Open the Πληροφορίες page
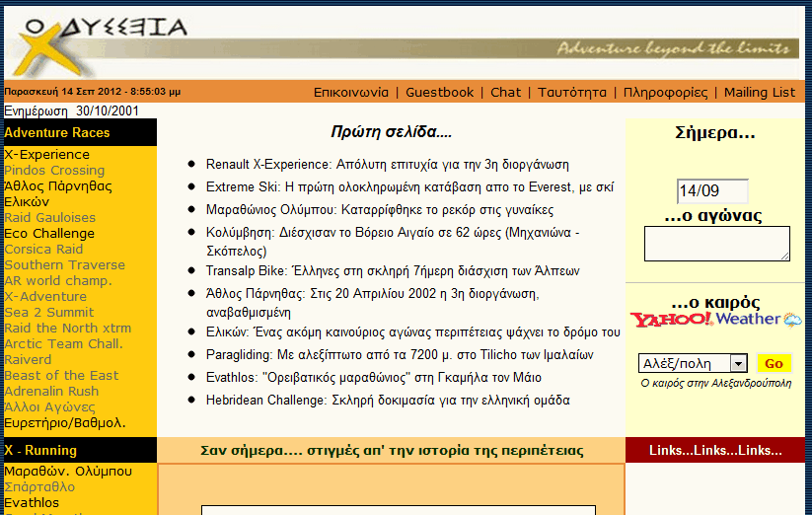The image size is (812, 515). pos(665,92)
